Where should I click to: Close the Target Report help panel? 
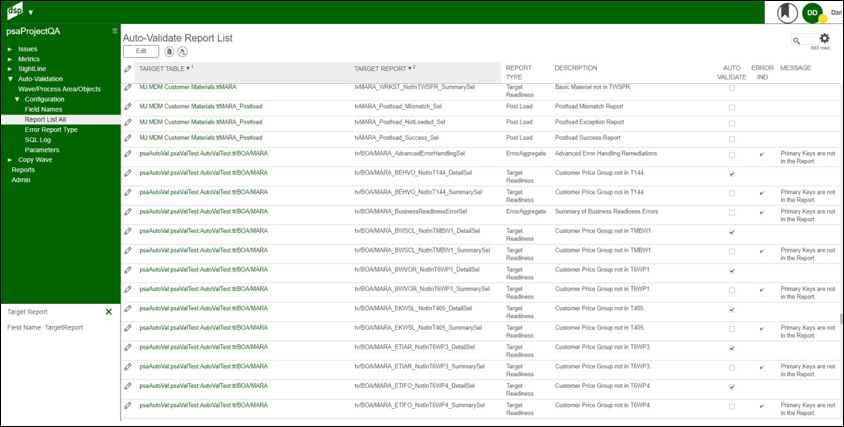click(x=109, y=312)
